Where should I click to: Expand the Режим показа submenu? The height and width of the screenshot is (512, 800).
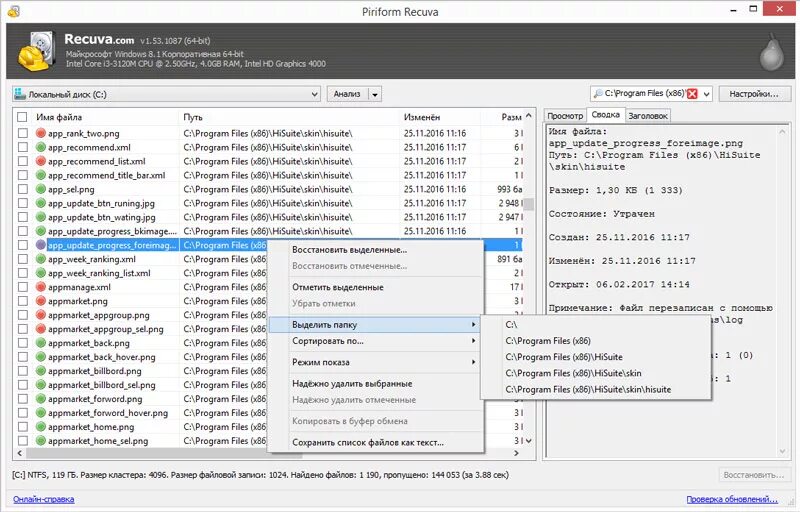(x=377, y=362)
